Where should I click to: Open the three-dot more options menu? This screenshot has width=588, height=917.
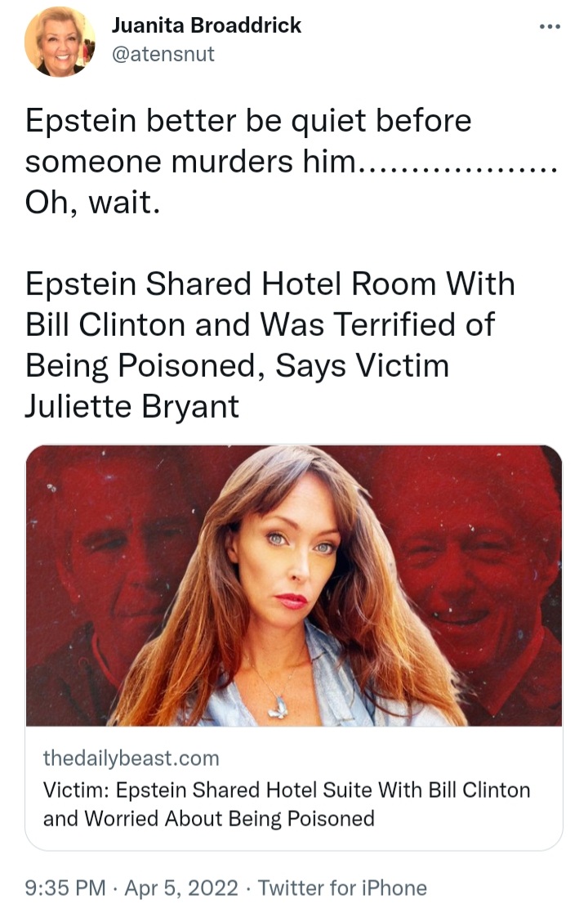click(x=550, y=26)
